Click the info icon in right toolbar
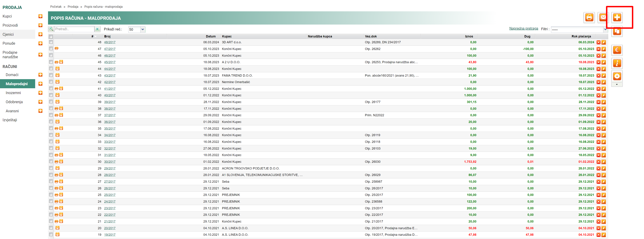The height and width of the screenshot is (239, 644). click(x=617, y=63)
